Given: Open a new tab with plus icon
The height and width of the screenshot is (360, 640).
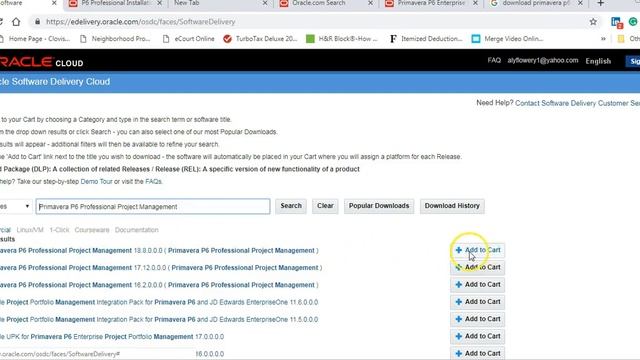Looking at the screenshot, I should pos(600,3).
